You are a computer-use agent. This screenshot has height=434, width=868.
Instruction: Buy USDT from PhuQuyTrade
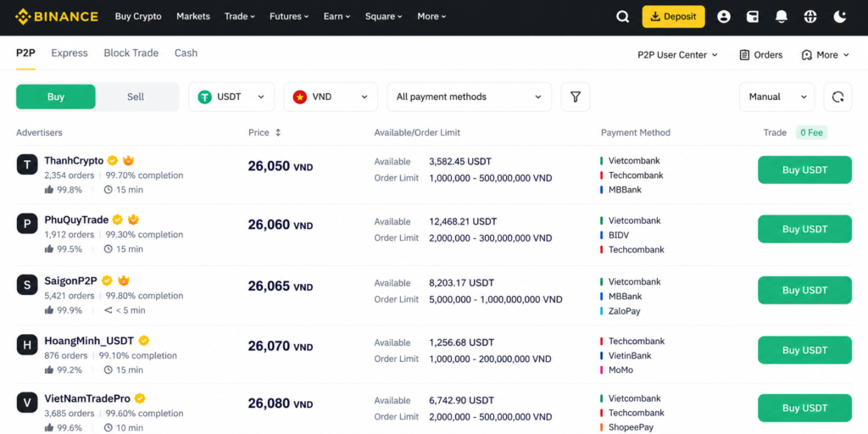point(805,229)
